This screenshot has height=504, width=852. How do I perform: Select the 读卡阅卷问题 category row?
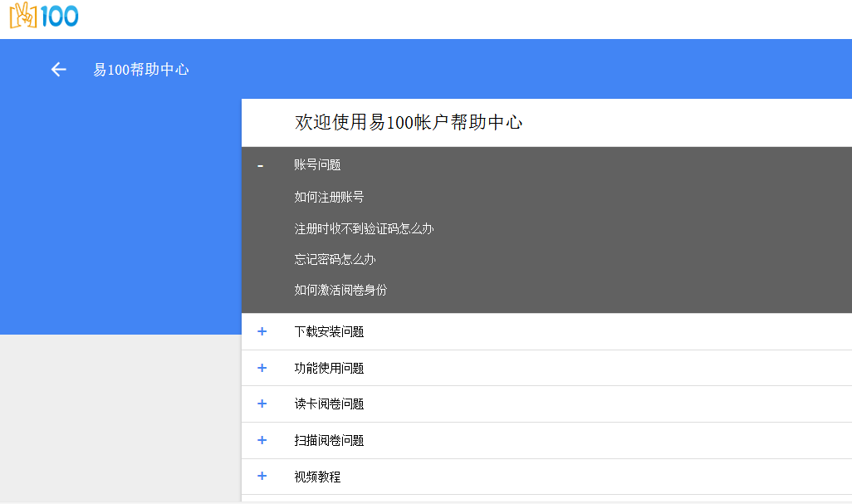[x=329, y=404]
